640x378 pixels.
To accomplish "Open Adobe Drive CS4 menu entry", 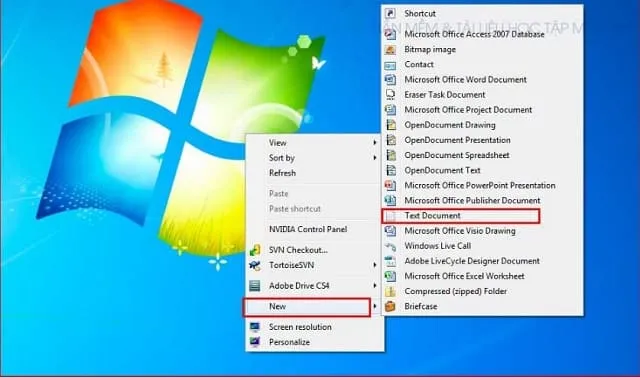I will [313, 286].
